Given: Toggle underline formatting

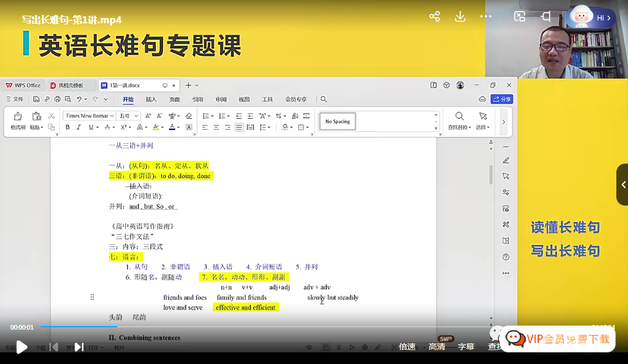Looking at the screenshot, I should click(91, 128).
